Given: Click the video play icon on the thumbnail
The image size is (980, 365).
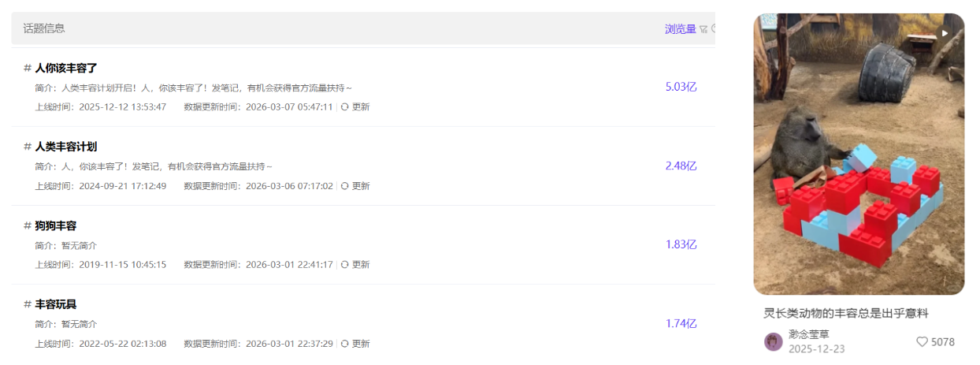Looking at the screenshot, I should (945, 33).
